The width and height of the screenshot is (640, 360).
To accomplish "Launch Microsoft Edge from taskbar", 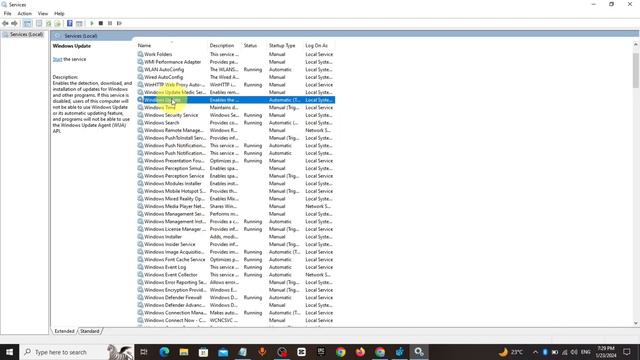I will pos(164,352).
